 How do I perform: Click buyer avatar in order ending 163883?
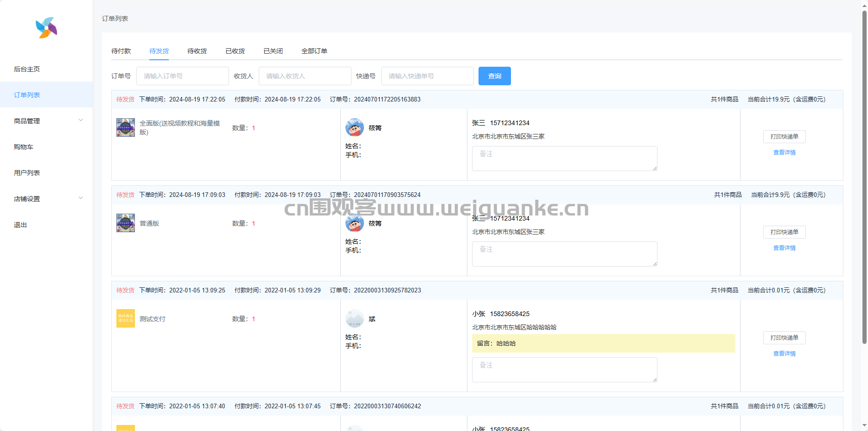click(355, 127)
